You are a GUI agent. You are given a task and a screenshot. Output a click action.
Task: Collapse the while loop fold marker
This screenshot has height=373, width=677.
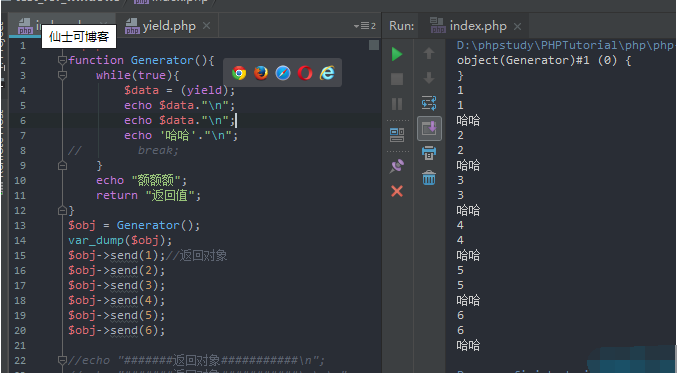pos(62,75)
